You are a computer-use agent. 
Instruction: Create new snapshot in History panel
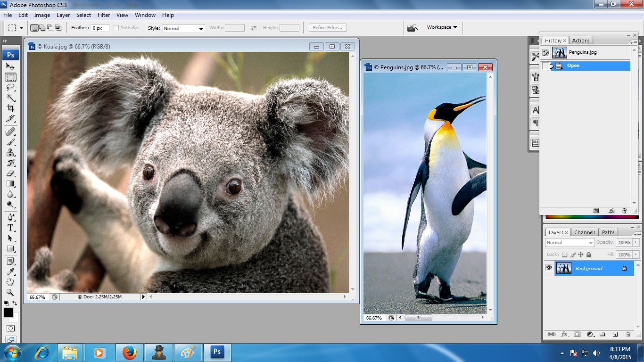click(x=611, y=211)
